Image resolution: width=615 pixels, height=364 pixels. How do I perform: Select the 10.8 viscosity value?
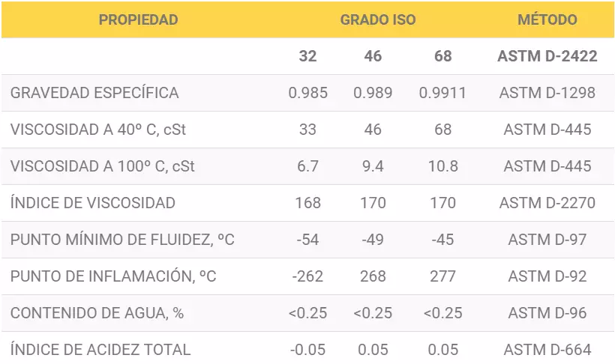point(442,166)
